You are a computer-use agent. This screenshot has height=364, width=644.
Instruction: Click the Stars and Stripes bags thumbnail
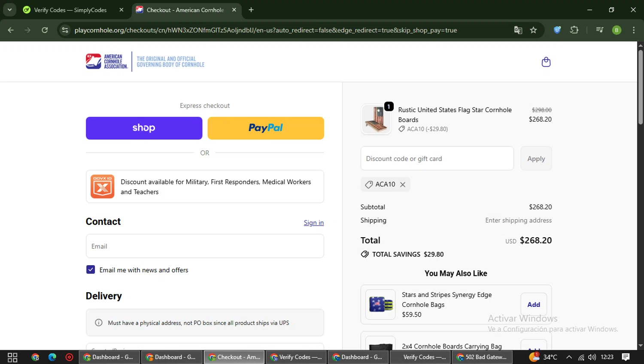[x=380, y=304]
